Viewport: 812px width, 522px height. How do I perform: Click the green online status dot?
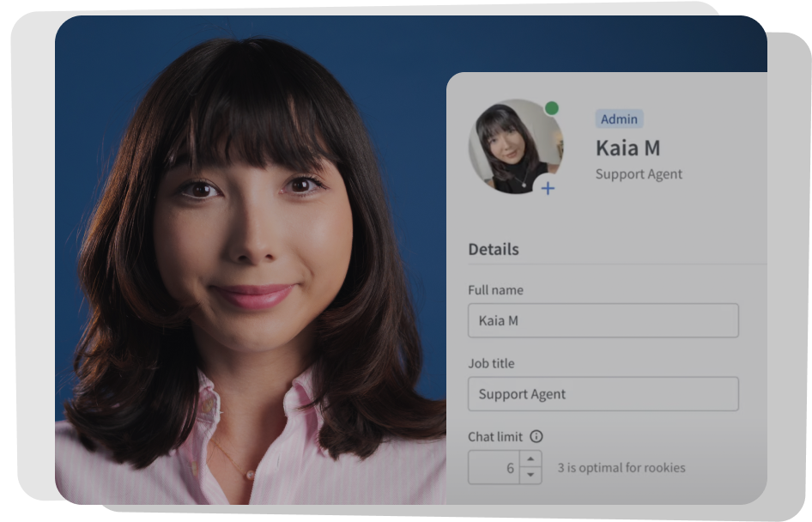click(x=551, y=108)
